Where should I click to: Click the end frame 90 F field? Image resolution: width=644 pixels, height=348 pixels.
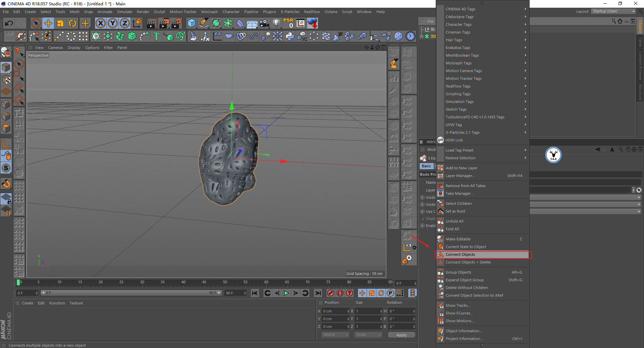(235, 293)
